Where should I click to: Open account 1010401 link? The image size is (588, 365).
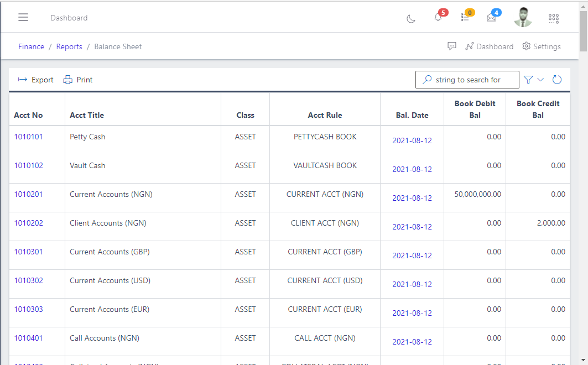click(28, 338)
